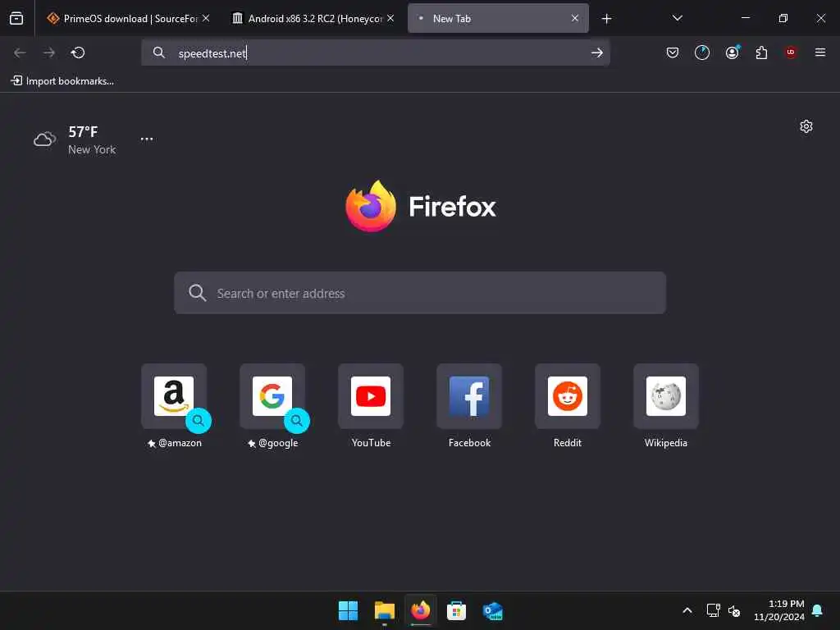Open the uBlock Origin extension icon
The height and width of the screenshot is (630, 840).
pos(791,52)
